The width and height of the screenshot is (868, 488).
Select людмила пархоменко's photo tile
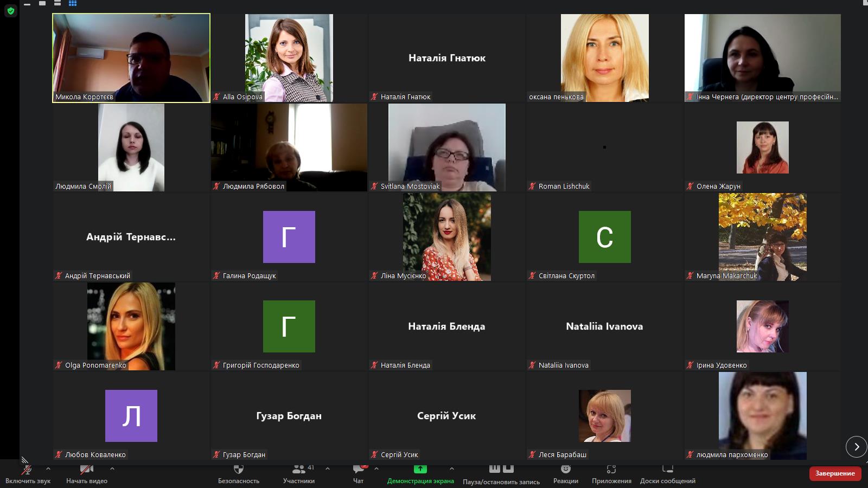(762, 416)
